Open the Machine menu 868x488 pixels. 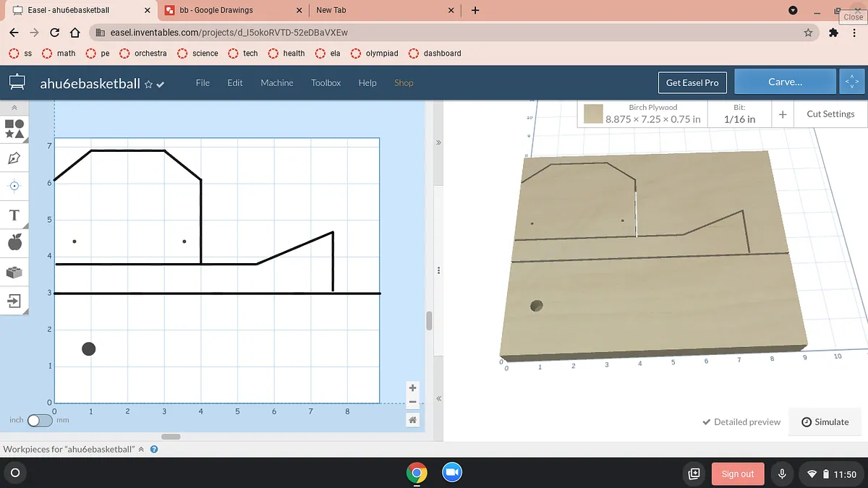pyautogui.click(x=277, y=83)
